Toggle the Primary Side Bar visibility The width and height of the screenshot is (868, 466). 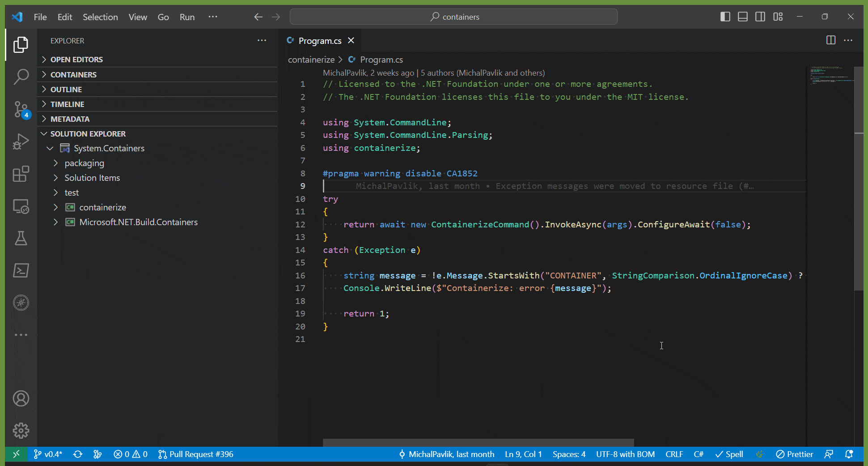725,17
